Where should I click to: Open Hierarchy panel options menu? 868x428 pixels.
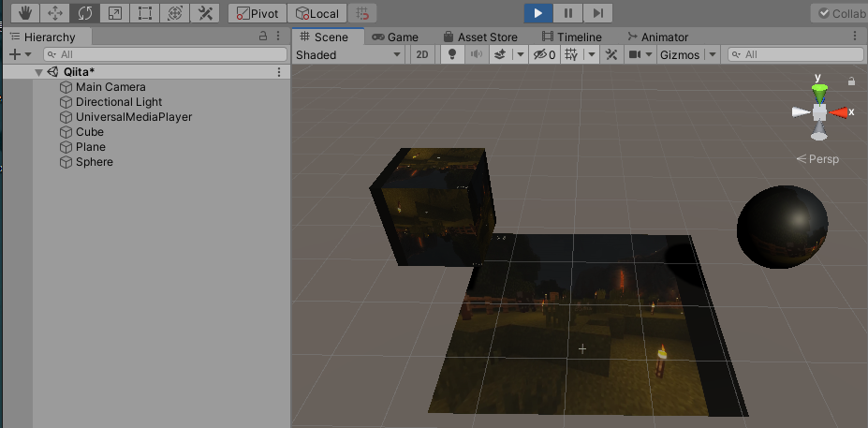[278, 36]
